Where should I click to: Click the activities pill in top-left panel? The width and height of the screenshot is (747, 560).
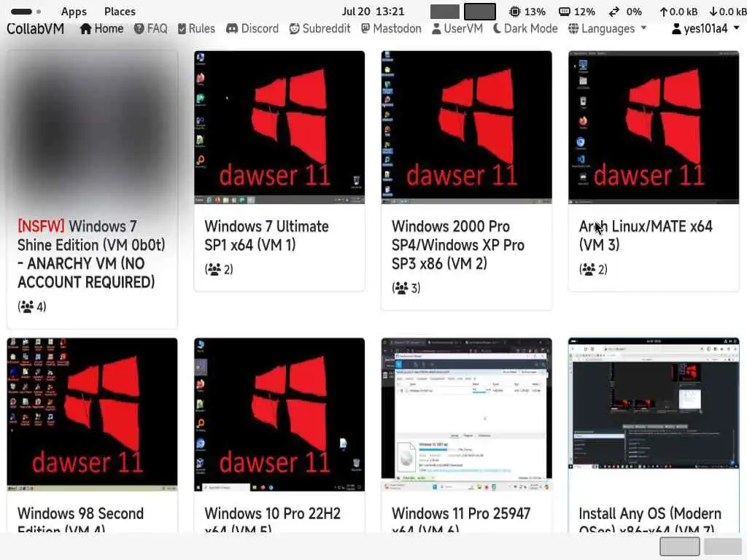click(x=21, y=12)
